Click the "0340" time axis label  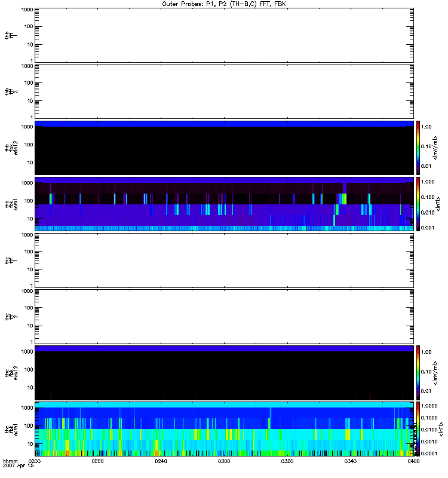coord(350,461)
